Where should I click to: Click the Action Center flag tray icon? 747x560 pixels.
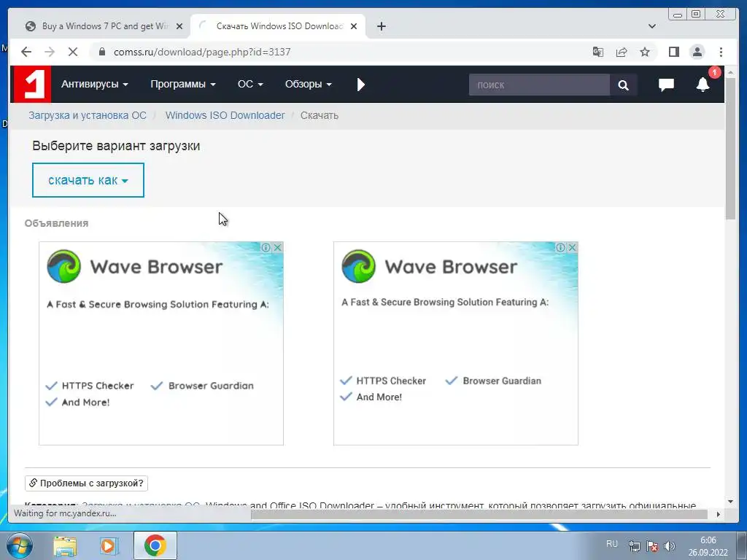coord(652,546)
